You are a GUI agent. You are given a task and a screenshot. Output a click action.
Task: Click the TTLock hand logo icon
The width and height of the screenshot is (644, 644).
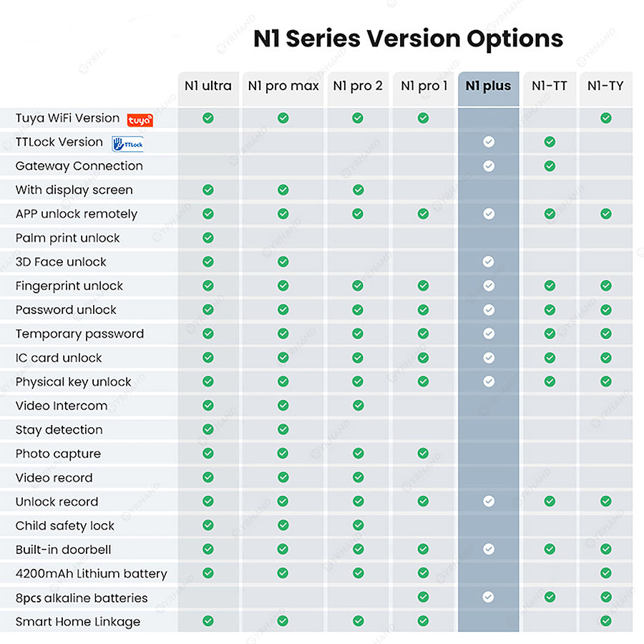tap(128, 143)
